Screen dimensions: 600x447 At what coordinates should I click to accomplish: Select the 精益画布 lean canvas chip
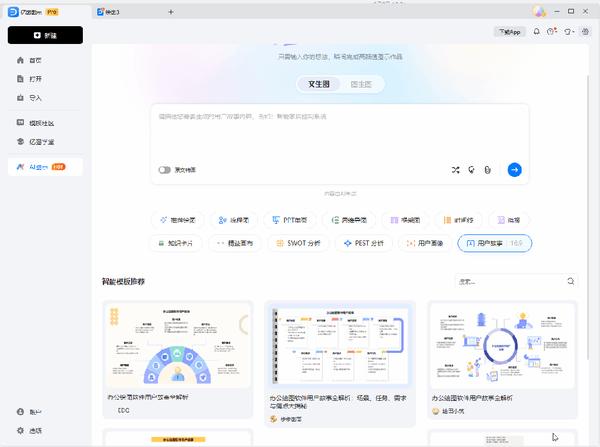235,243
